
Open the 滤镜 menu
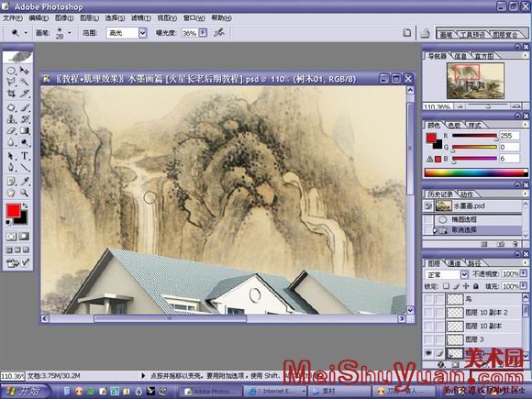(141, 18)
